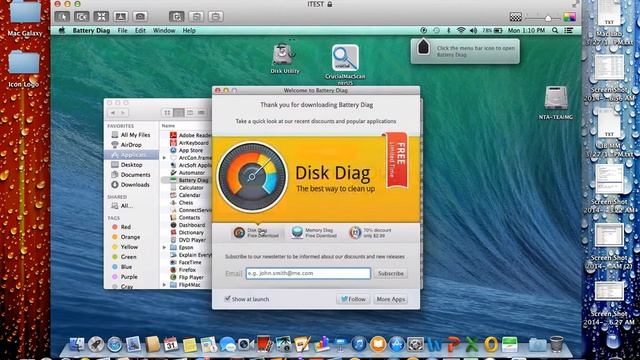
Task: Click the fit-screen scaling toolbar icon
Action: (x=101, y=16)
